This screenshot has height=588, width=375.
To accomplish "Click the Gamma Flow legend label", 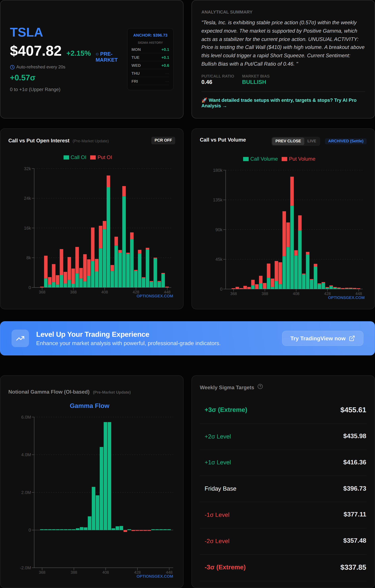I will 90,406.
